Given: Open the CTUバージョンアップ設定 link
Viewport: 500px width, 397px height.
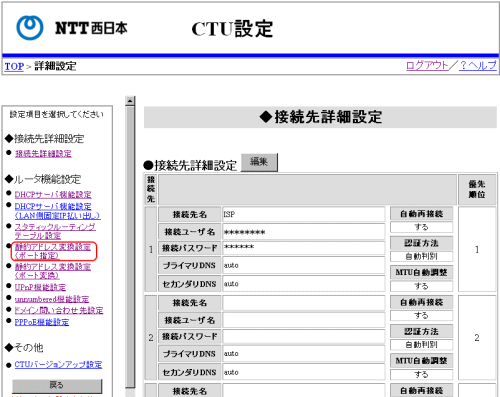Looking at the screenshot, I should (58, 364).
